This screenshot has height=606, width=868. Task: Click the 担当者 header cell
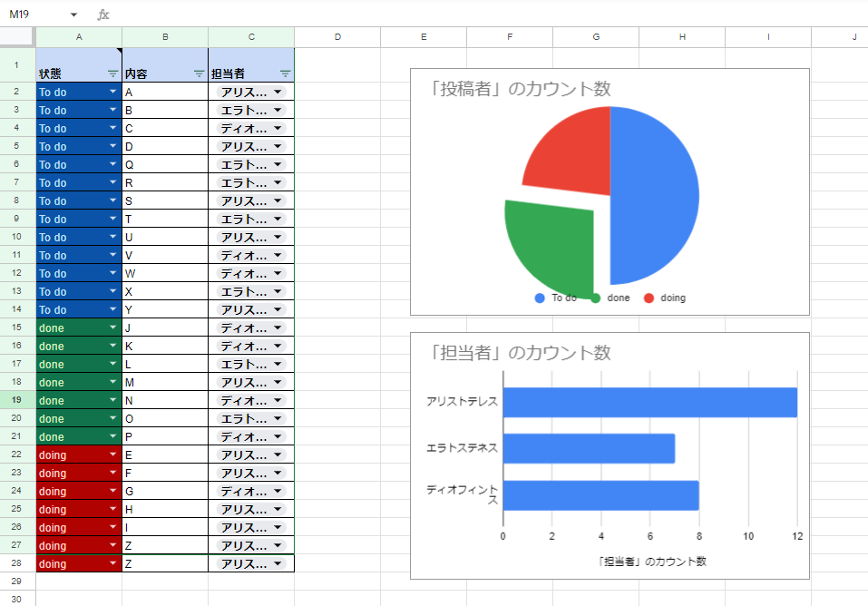pos(251,65)
